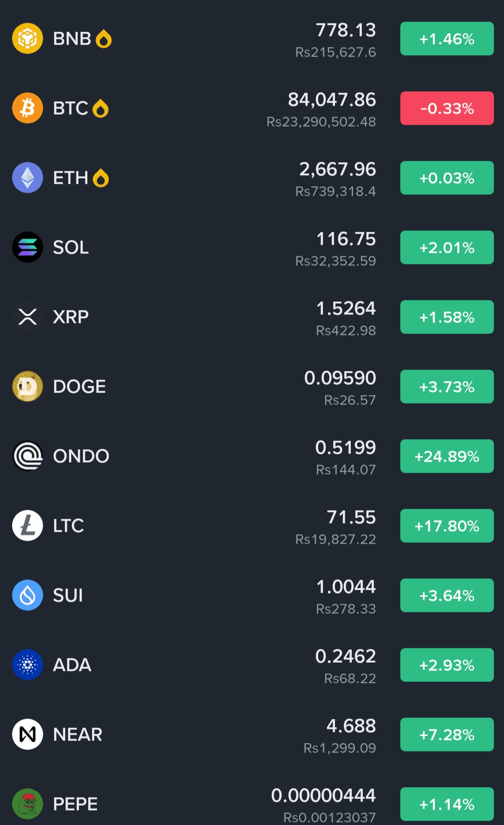The image size is (504, 825).
Task: Tap the Dogecoin logo icon
Action: (x=27, y=386)
